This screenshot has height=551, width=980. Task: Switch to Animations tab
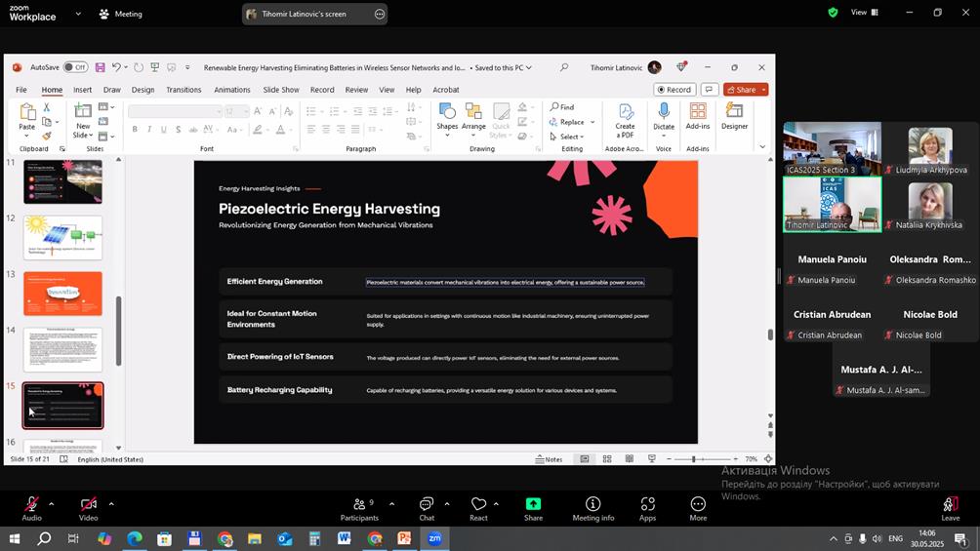232,90
